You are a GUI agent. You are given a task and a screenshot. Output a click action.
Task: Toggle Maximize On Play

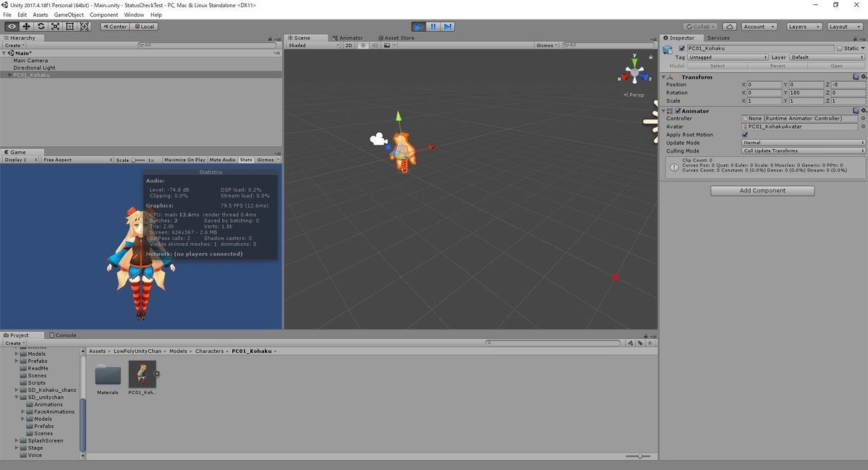click(184, 160)
